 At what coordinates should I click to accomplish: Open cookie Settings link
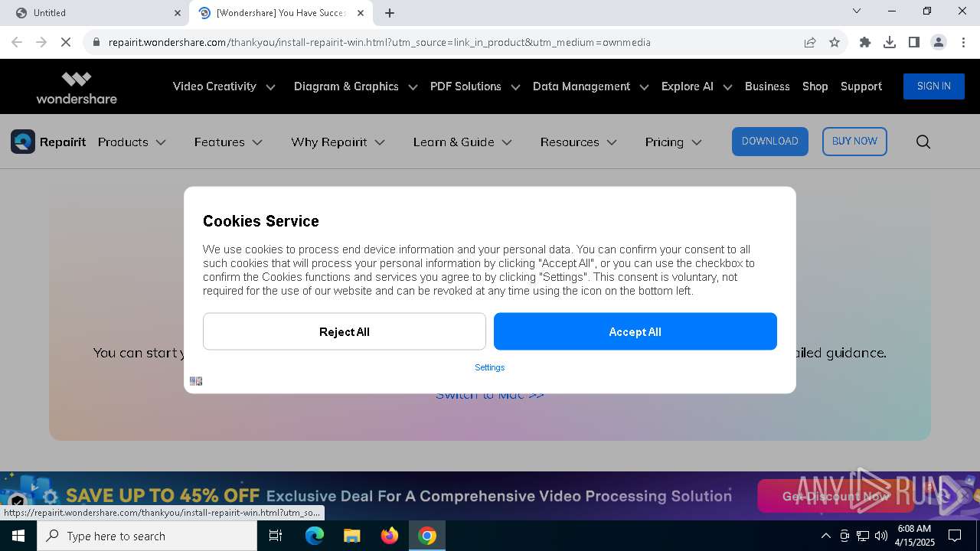pos(490,367)
